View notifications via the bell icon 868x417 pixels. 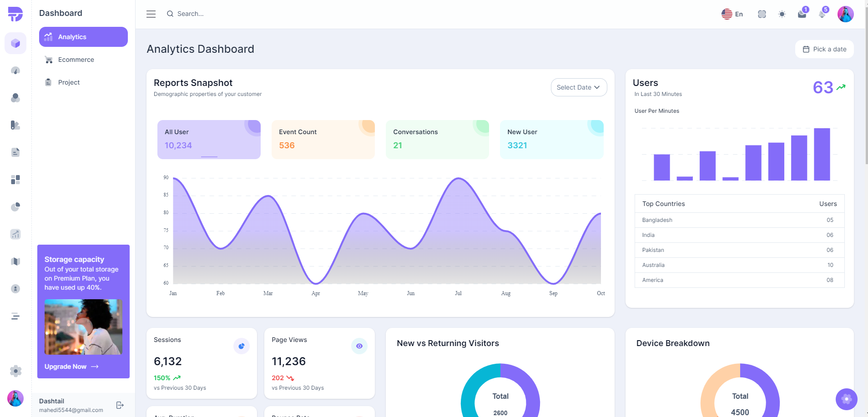click(x=822, y=14)
